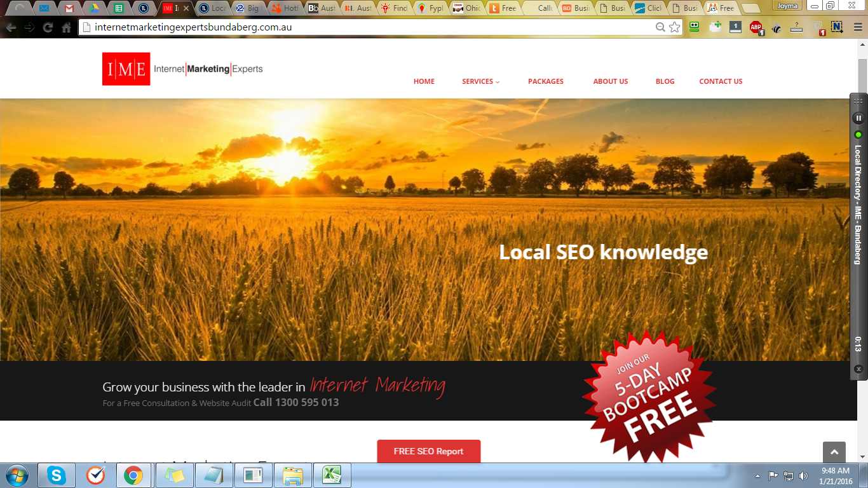Screen dimensions: 868x488
Task: Click the scroll-to-top arrow button
Action: [834, 452]
